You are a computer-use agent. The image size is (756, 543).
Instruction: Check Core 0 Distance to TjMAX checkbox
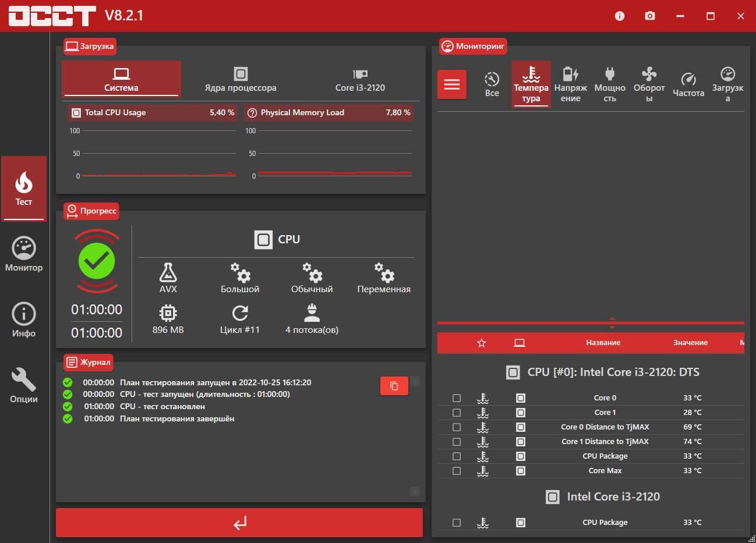[x=457, y=427]
